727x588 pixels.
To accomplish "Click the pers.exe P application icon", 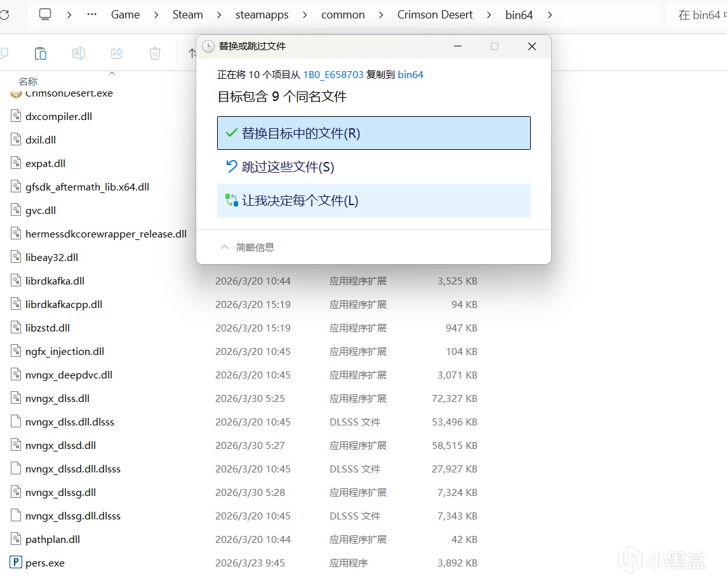I will tap(16, 563).
